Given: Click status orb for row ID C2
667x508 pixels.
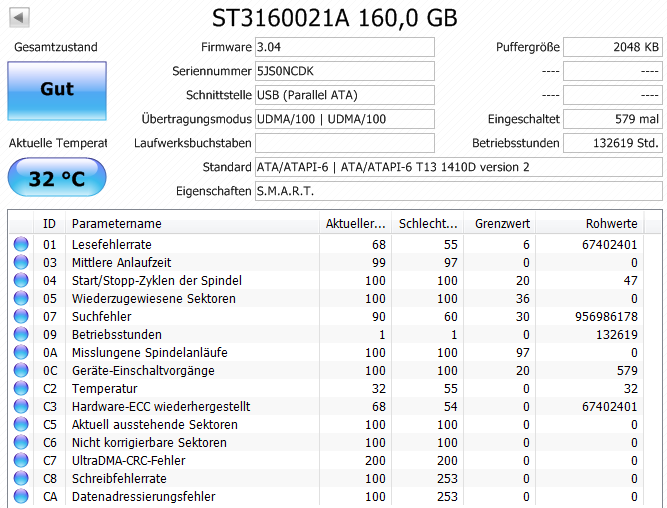Looking at the screenshot, I should click(x=21, y=388).
